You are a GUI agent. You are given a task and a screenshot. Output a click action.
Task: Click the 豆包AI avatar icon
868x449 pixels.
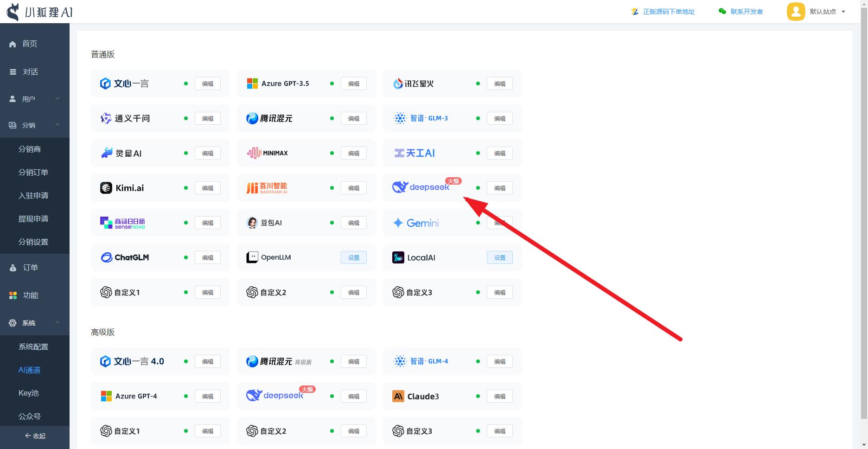[252, 223]
